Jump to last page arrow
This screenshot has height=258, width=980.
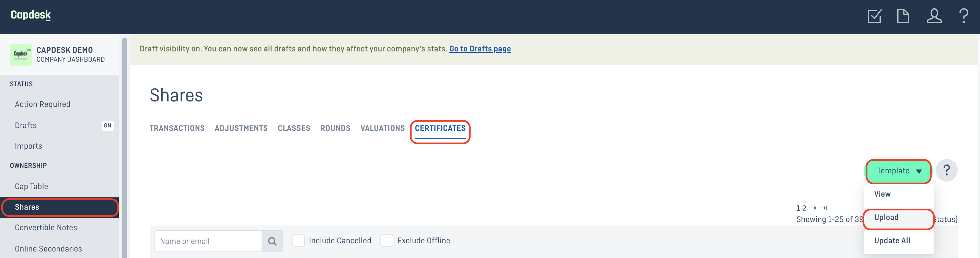[x=823, y=208]
